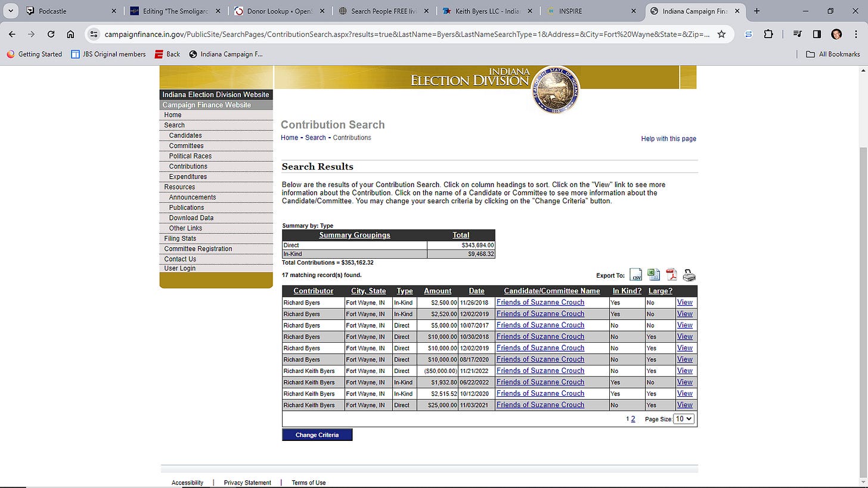The width and height of the screenshot is (868, 488).
Task: Export results to PDF icon
Action: [x=671, y=275]
